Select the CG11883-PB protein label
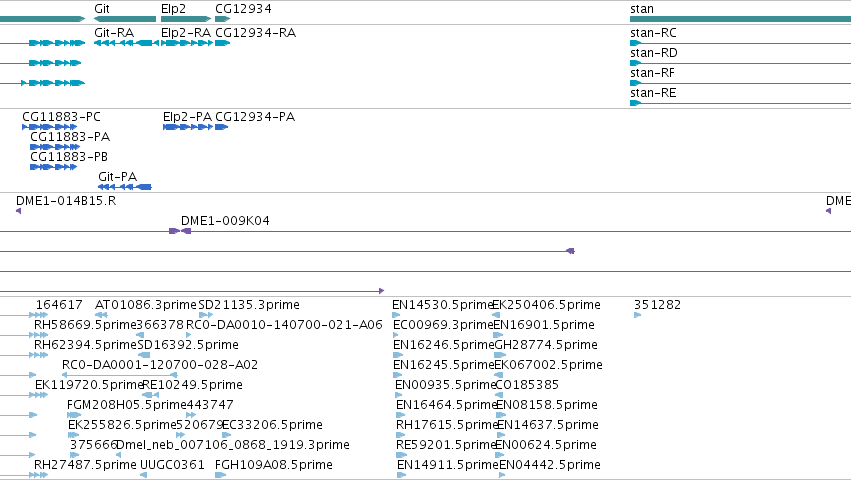The width and height of the screenshot is (851, 480). pos(69,157)
